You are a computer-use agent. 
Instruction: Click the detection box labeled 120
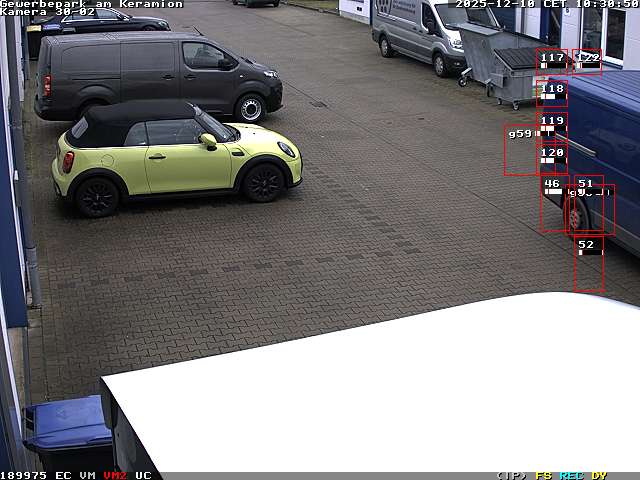coord(552,153)
